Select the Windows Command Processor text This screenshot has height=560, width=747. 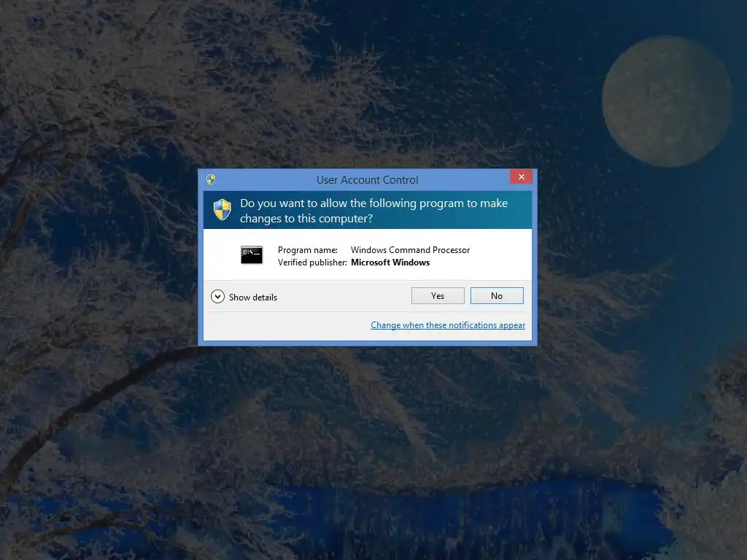click(x=410, y=250)
